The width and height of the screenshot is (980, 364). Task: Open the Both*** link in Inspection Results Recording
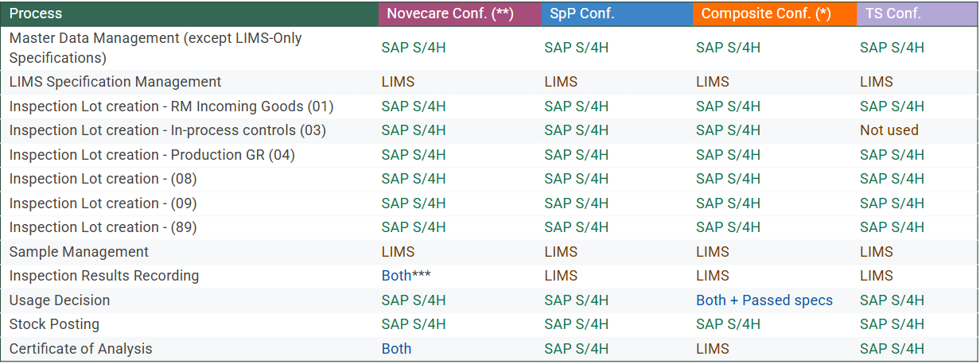click(406, 276)
